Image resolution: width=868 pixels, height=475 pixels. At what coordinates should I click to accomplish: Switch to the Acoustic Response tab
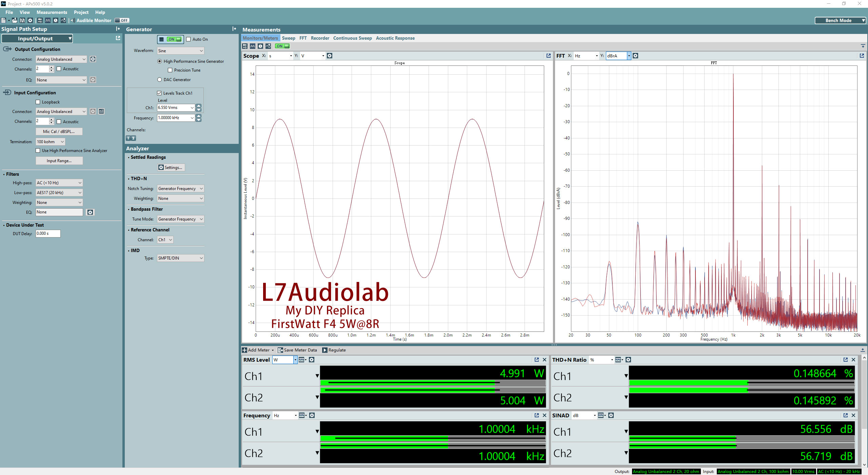tap(395, 38)
